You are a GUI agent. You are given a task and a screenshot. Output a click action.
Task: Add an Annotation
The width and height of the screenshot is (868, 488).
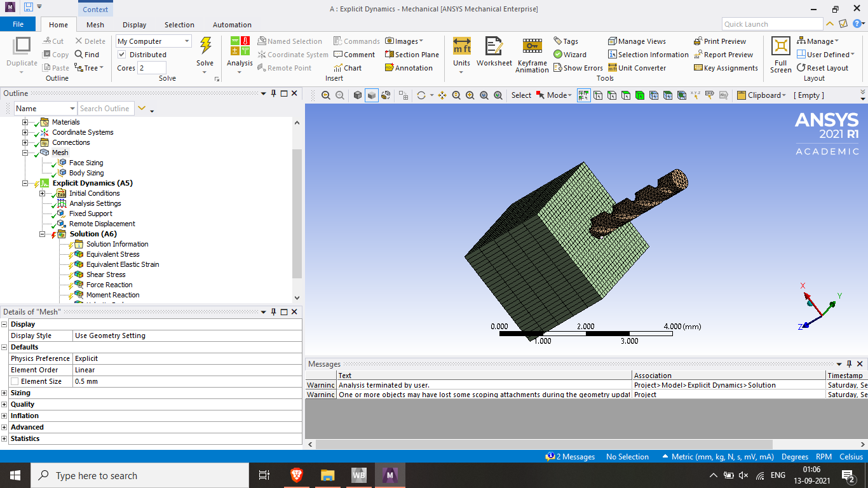point(409,68)
